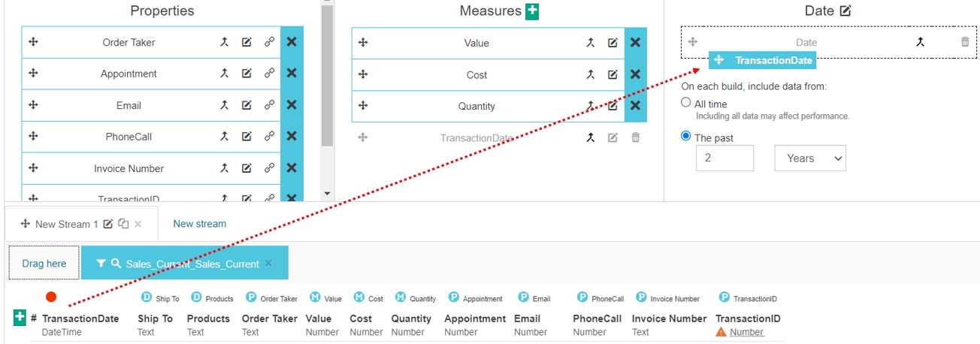The height and width of the screenshot is (344, 980).
Task: Close the Sales_Current_Sales_Current source chip
Action: [x=268, y=264]
